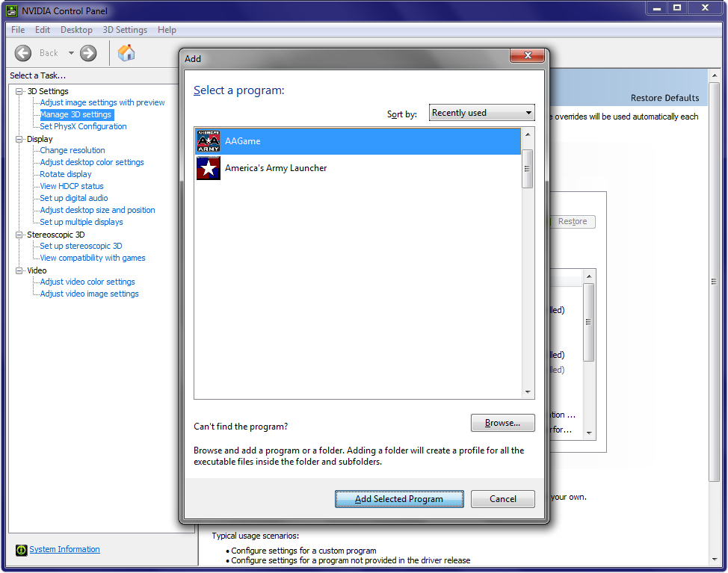The height and width of the screenshot is (573, 728).
Task: Collapse the Display tree node
Action: (x=19, y=139)
